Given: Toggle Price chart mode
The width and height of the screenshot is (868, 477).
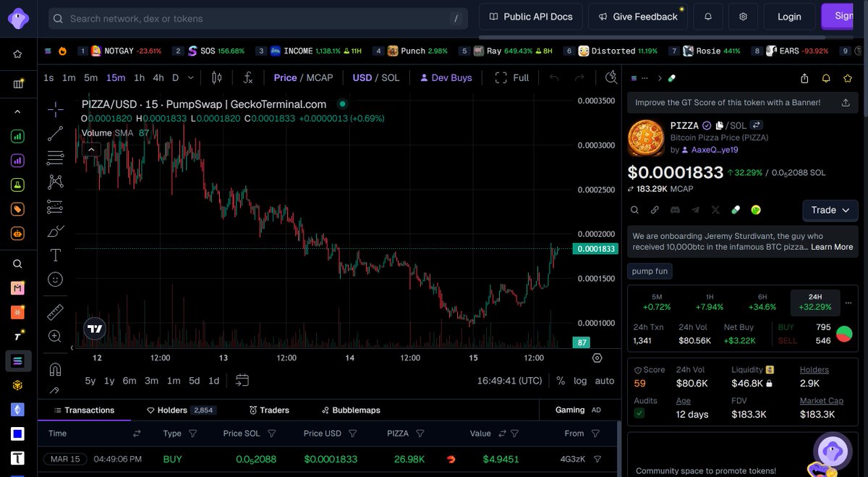Looking at the screenshot, I should pyautogui.click(x=285, y=77).
